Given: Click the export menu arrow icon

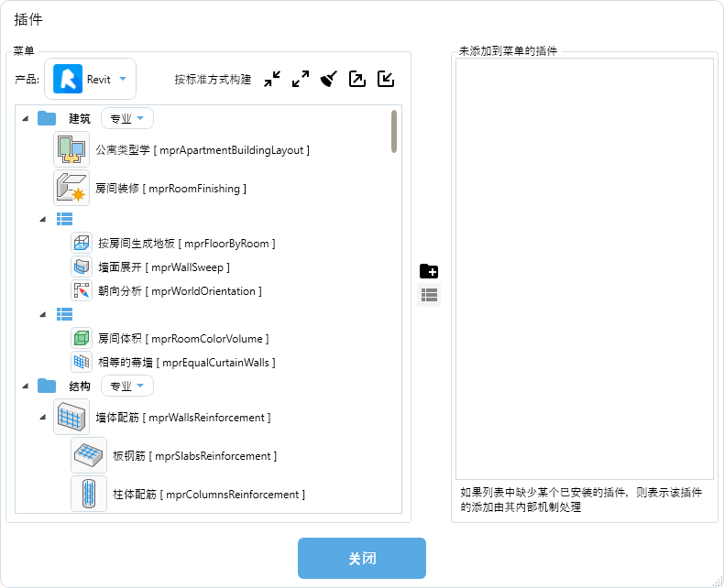Looking at the screenshot, I should point(357,80).
